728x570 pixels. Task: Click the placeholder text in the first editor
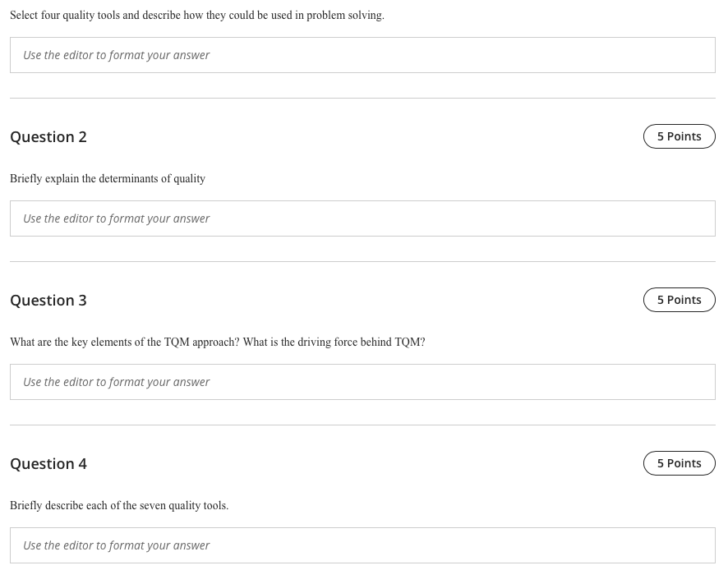click(117, 54)
